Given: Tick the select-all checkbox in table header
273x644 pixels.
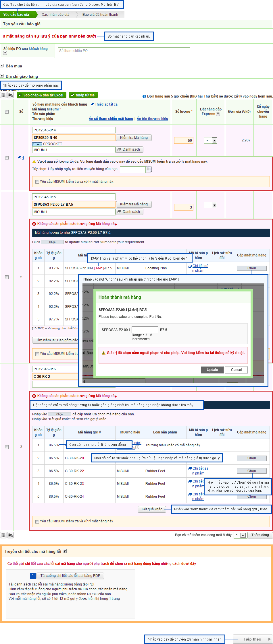Looking at the screenshot, I should coord(7,112).
